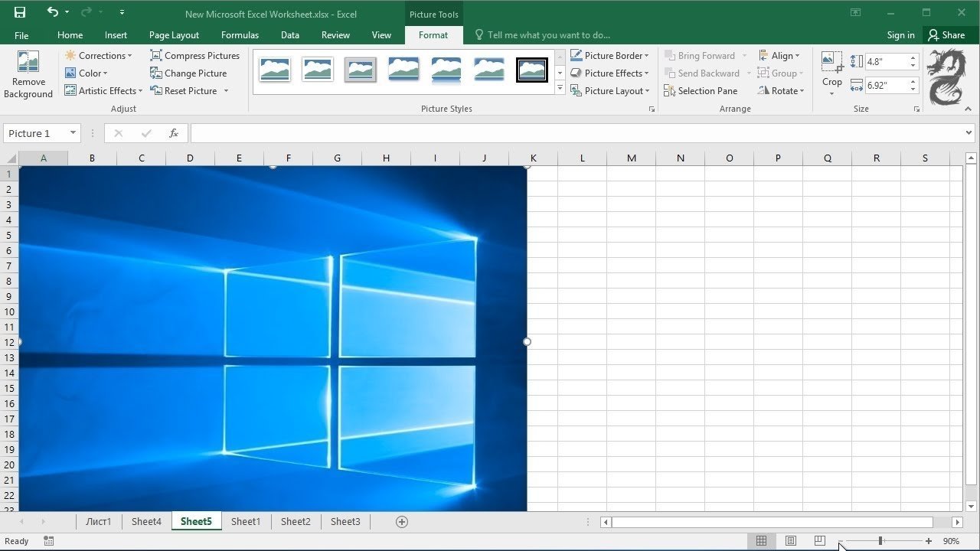Switch to Sheet3 tab
The image size is (980, 551).
(345, 522)
